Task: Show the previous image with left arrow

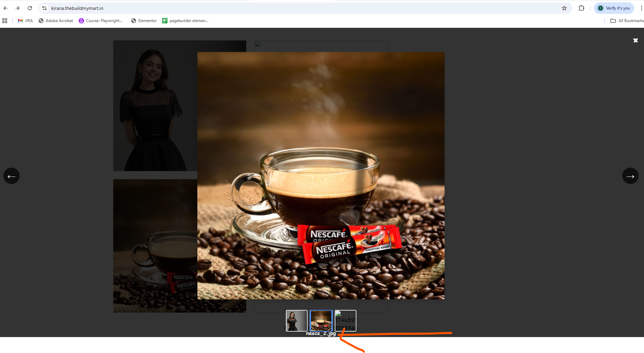Action: pos(12,176)
